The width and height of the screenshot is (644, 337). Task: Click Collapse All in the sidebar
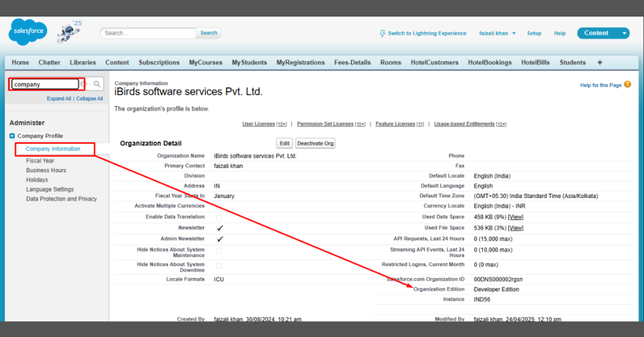click(x=89, y=99)
